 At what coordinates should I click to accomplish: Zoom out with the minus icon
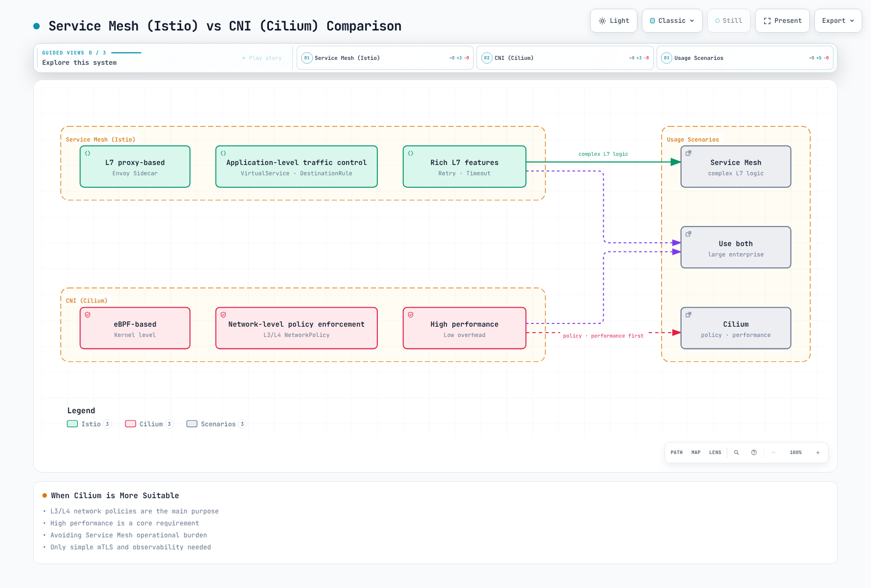tap(774, 452)
